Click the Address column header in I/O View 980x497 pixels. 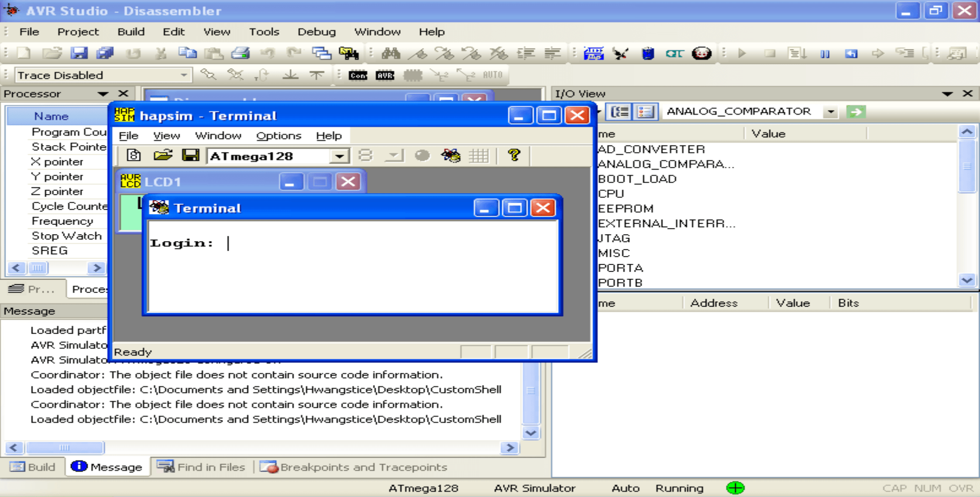pyautogui.click(x=725, y=303)
